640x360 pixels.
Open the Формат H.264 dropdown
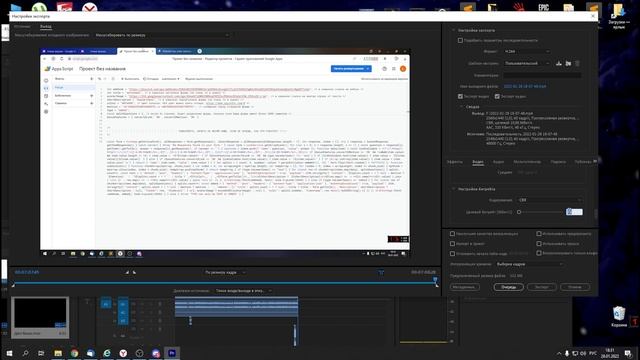pos(527,51)
